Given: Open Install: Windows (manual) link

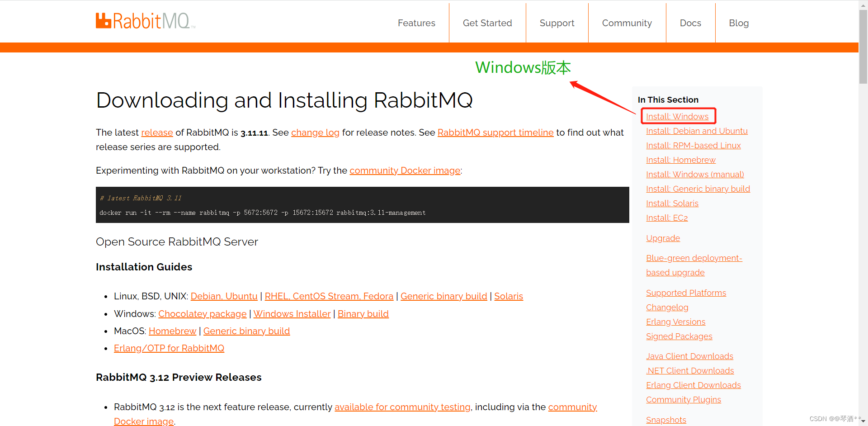Looking at the screenshot, I should pyautogui.click(x=695, y=175).
